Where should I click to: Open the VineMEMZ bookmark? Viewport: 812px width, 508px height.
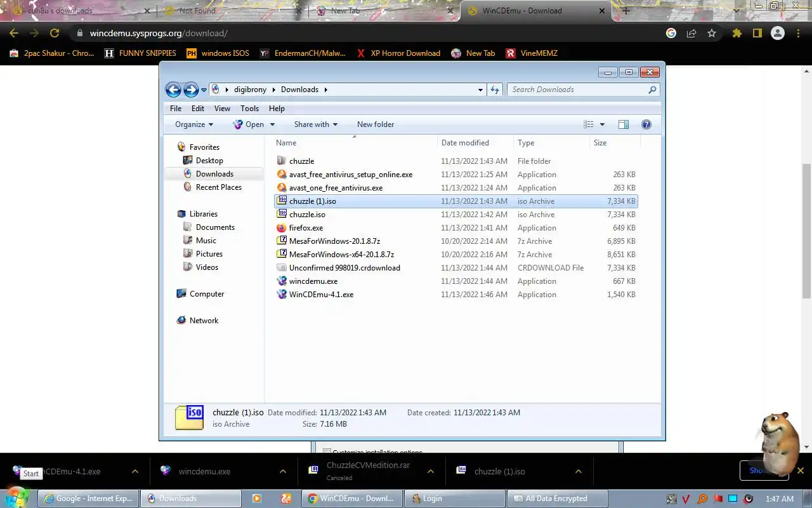pyautogui.click(x=532, y=53)
